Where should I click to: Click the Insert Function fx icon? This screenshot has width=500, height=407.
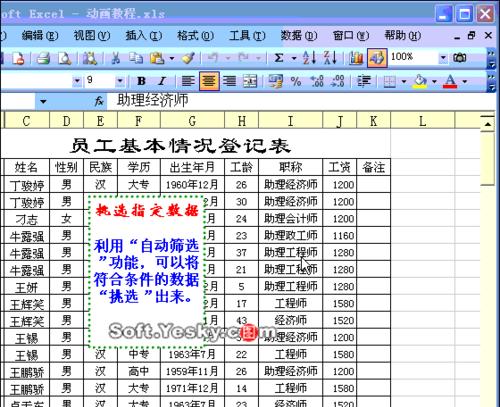click(99, 101)
